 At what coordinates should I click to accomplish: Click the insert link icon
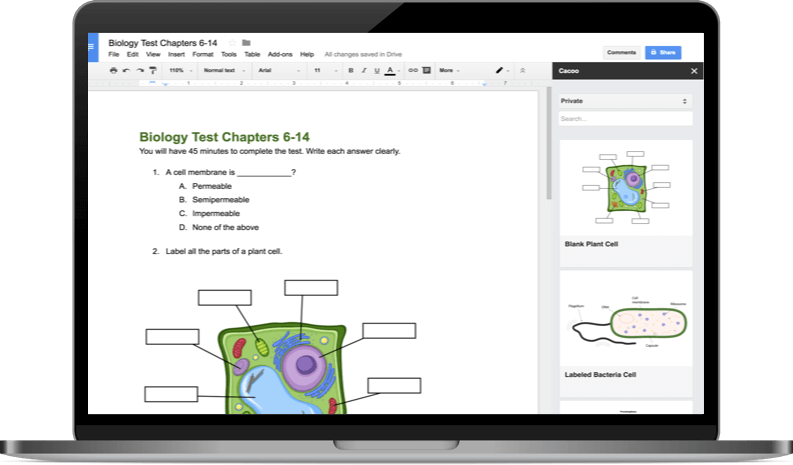tap(413, 71)
